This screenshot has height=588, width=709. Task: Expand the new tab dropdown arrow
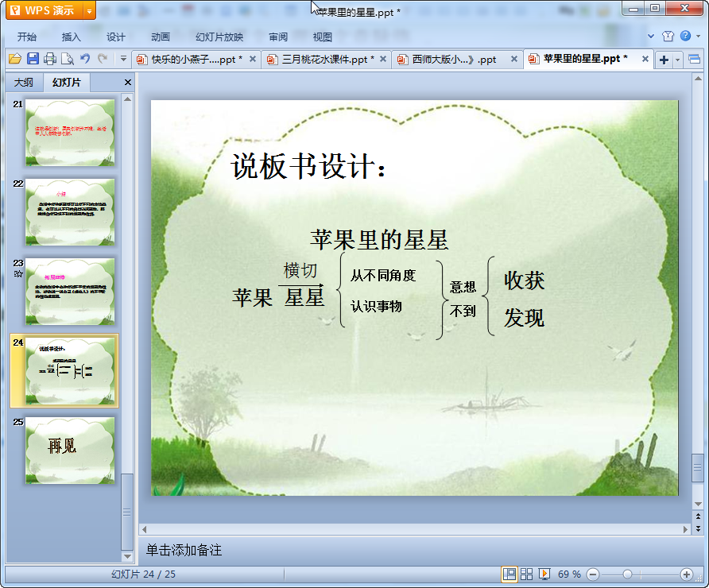pyautogui.click(x=677, y=60)
